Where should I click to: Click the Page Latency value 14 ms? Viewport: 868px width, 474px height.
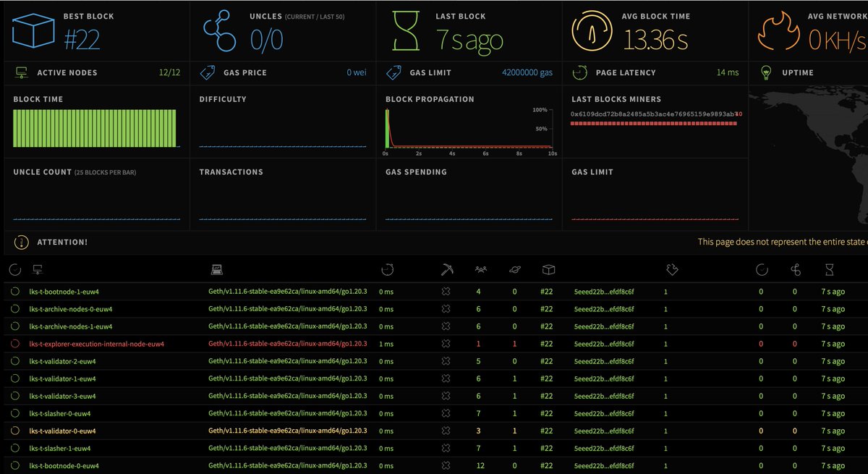[x=728, y=72]
